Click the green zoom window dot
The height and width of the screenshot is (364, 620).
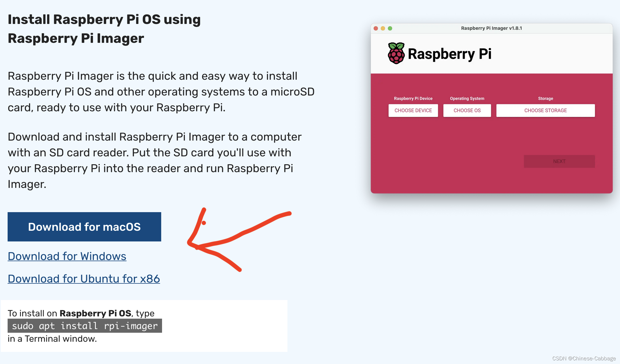click(x=390, y=28)
